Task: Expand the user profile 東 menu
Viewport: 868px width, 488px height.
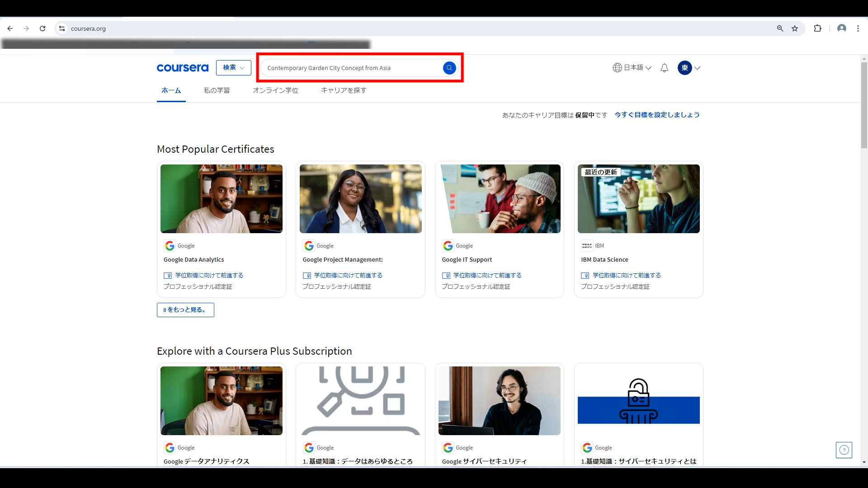Action: point(689,68)
